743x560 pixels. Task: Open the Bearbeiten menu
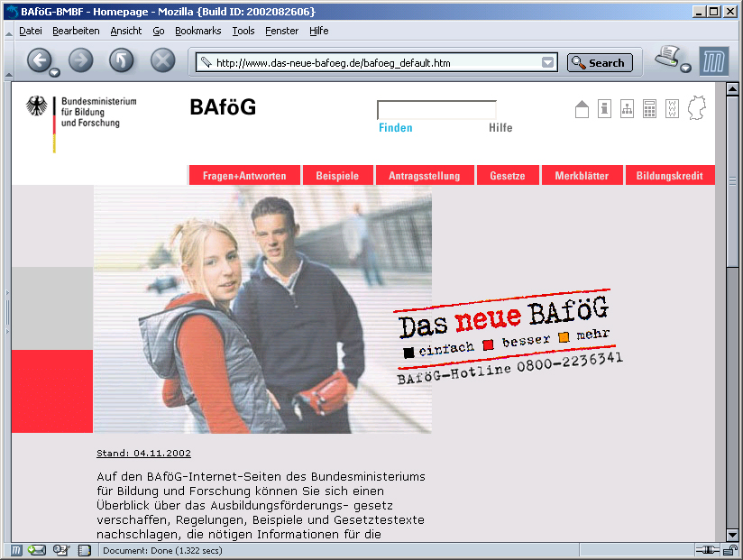76,31
